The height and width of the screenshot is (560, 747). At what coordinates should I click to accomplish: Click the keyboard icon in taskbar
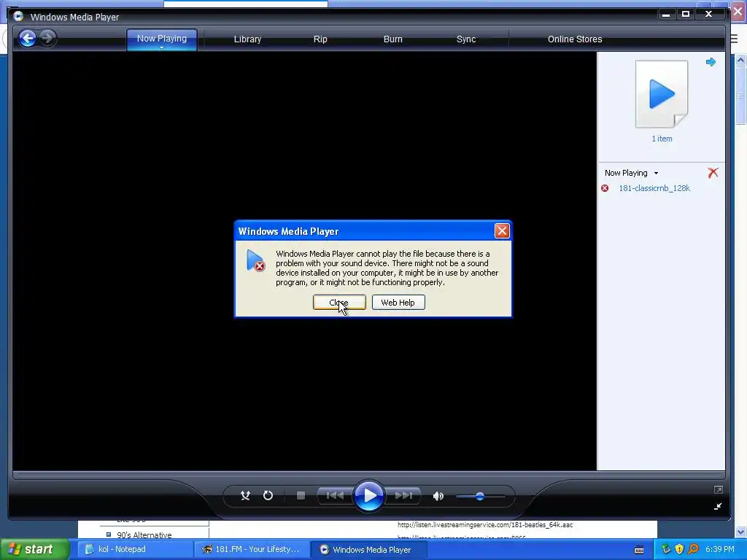(x=639, y=550)
